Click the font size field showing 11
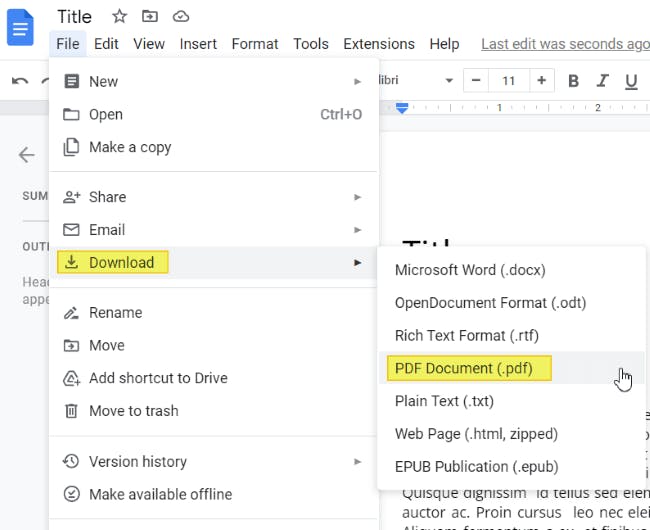The width and height of the screenshot is (650, 530). pos(509,80)
